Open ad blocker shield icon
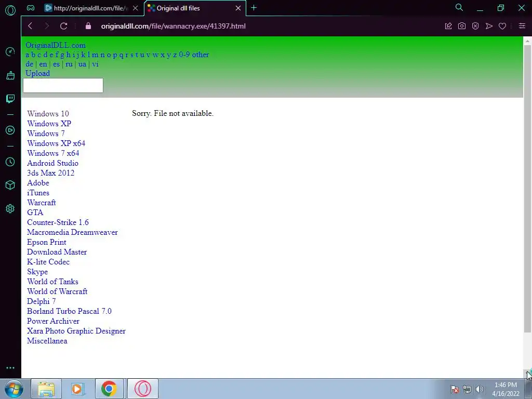532x399 pixels. [475, 26]
